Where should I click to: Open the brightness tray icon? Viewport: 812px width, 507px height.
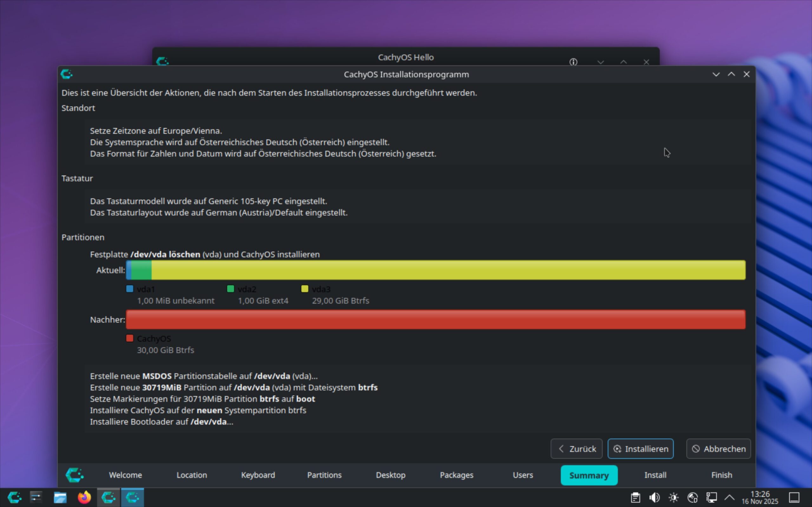pyautogui.click(x=673, y=497)
